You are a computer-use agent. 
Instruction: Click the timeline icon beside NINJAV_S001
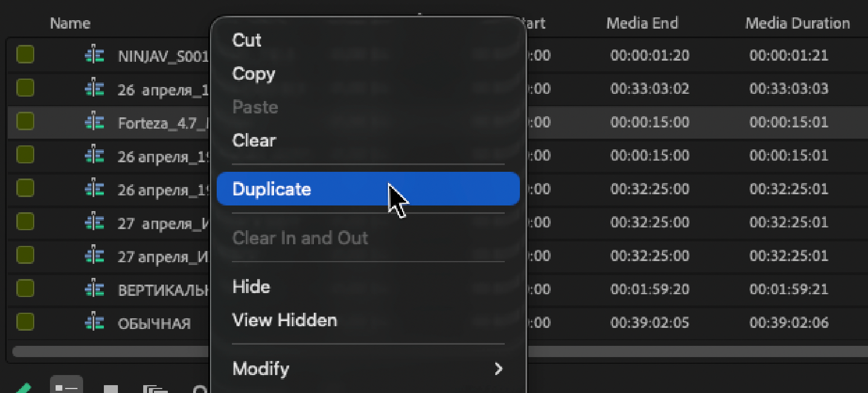point(95,54)
